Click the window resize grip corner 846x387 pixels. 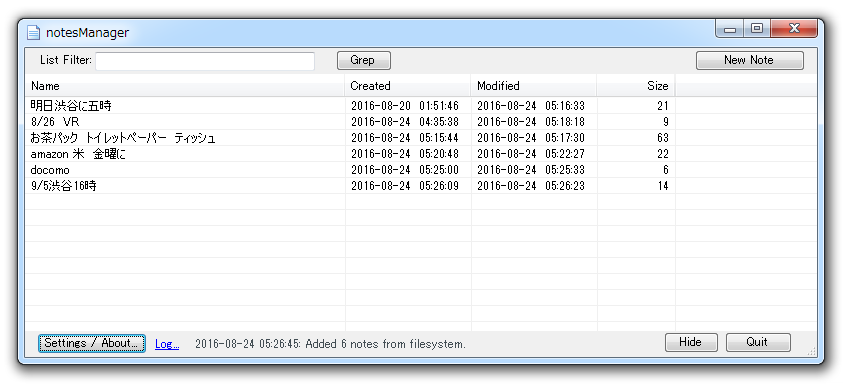[811, 351]
